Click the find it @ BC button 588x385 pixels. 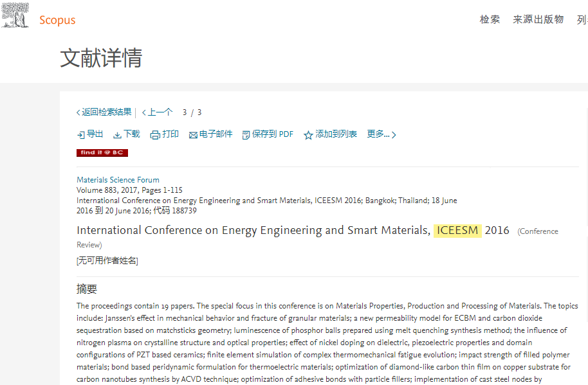tap(102, 153)
